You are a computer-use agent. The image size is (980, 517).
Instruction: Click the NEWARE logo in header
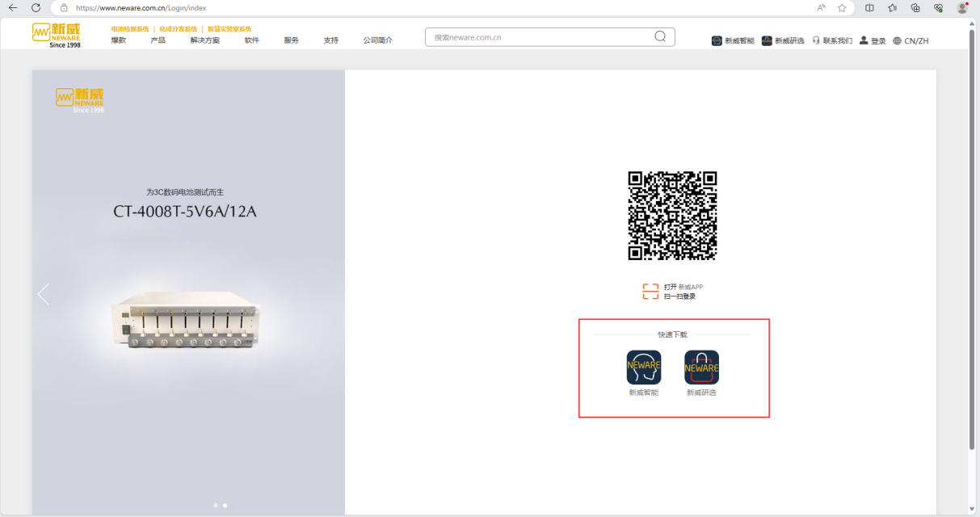[x=57, y=35]
